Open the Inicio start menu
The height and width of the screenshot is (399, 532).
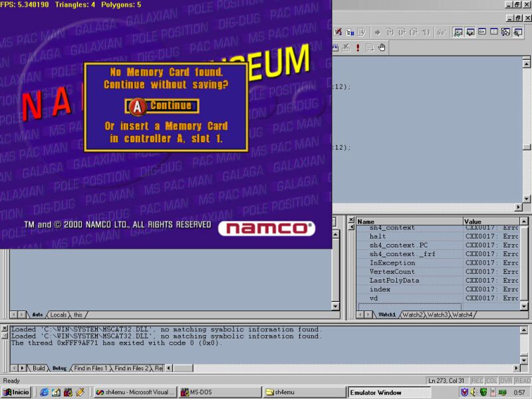(x=16, y=392)
